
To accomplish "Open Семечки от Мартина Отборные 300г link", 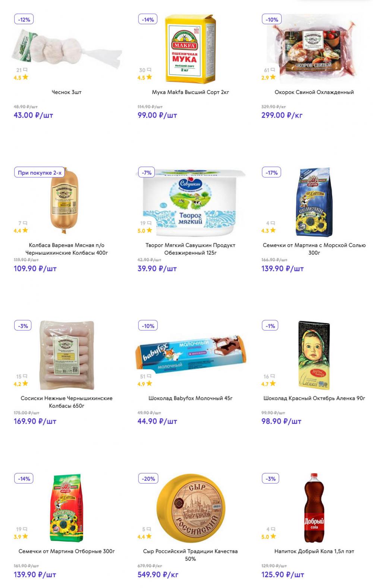I will tap(66, 551).
